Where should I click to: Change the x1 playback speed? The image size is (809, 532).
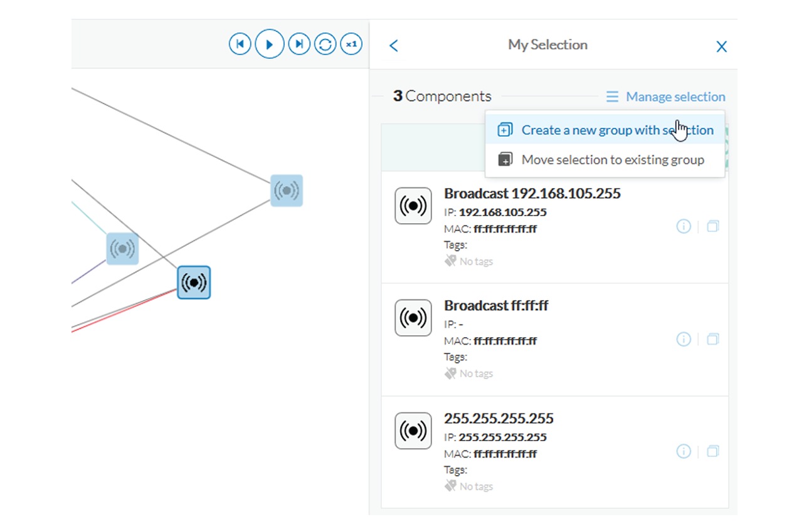[x=351, y=44]
